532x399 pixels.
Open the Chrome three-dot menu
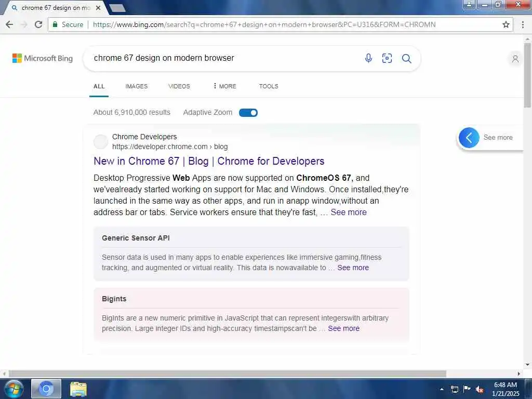[523, 24]
